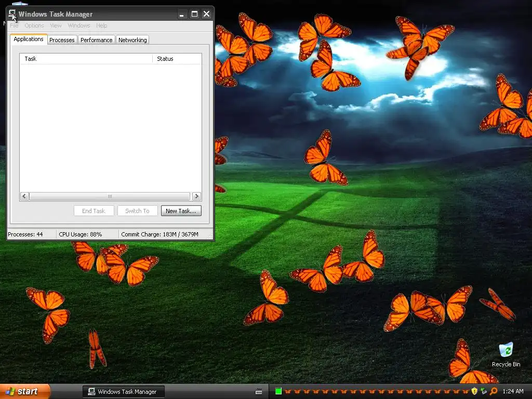Viewport: 532px width, 399px height.
Task: Click the green CPU usage tray icon
Action: (278, 391)
